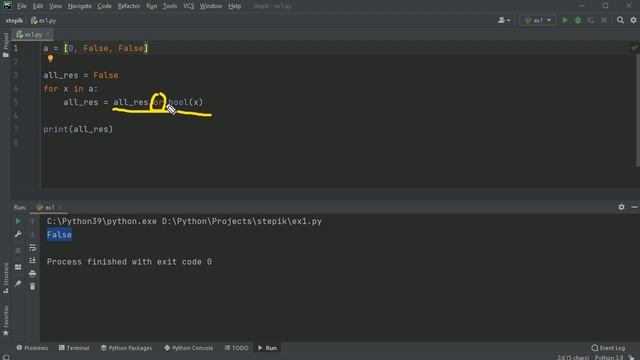Open the Python Console tool window

click(x=189, y=348)
